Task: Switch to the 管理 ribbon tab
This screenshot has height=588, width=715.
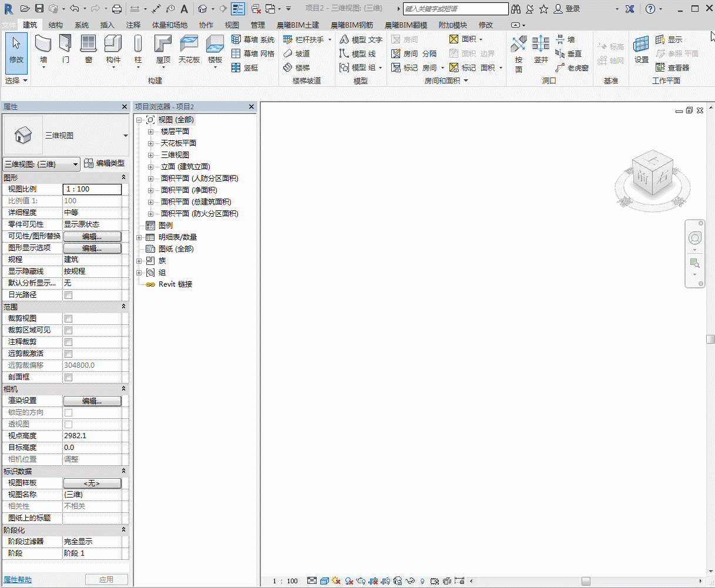Action: pyautogui.click(x=258, y=25)
